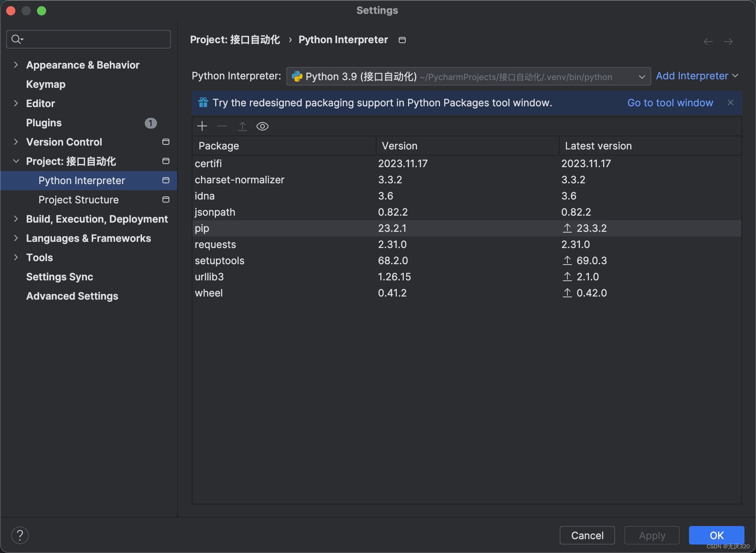Toggle show early releases eye icon
Image resolution: width=756 pixels, height=553 pixels.
click(x=263, y=126)
